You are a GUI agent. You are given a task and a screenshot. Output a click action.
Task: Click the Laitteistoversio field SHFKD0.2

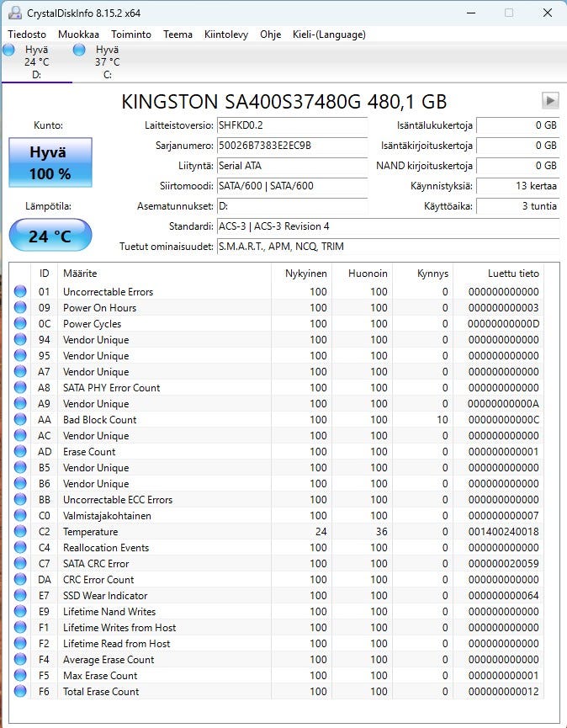click(x=292, y=125)
